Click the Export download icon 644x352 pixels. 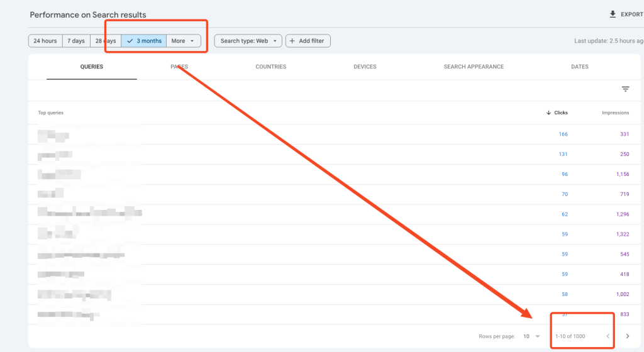pyautogui.click(x=613, y=14)
